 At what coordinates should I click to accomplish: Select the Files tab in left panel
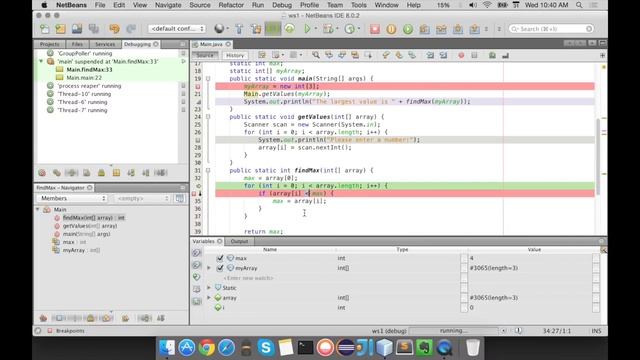click(77, 44)
